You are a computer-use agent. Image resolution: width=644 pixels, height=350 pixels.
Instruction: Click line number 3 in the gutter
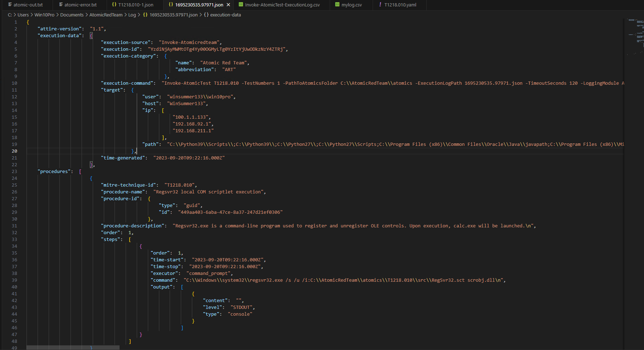point(16,35)
